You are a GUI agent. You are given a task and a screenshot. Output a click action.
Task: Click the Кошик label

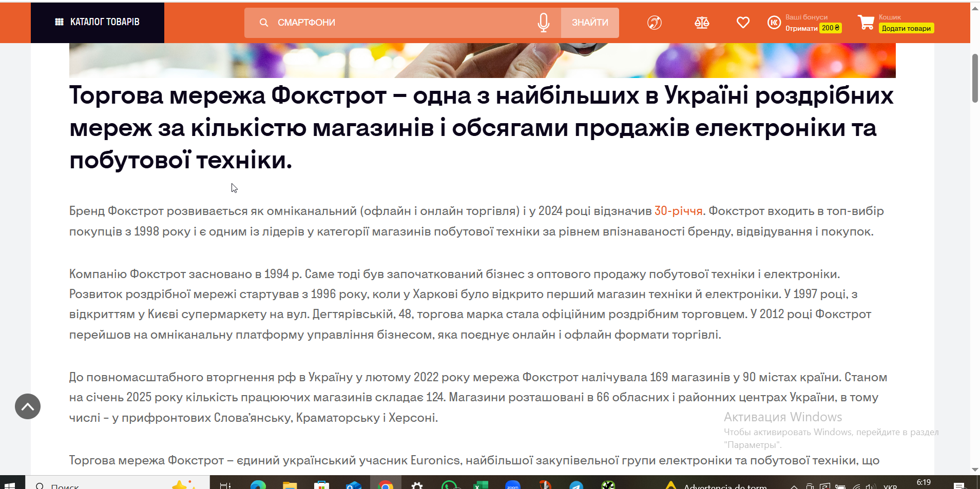[x=890, y=17]
